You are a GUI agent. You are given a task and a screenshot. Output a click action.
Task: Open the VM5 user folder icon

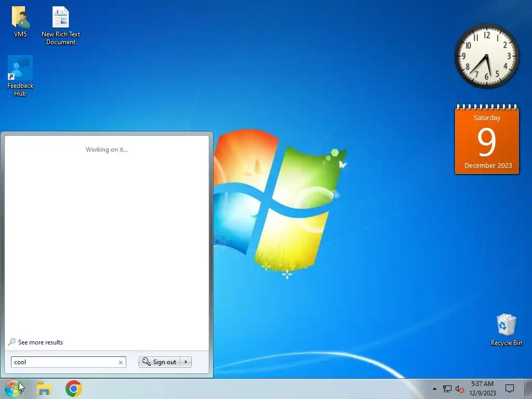tap(20, 22)
